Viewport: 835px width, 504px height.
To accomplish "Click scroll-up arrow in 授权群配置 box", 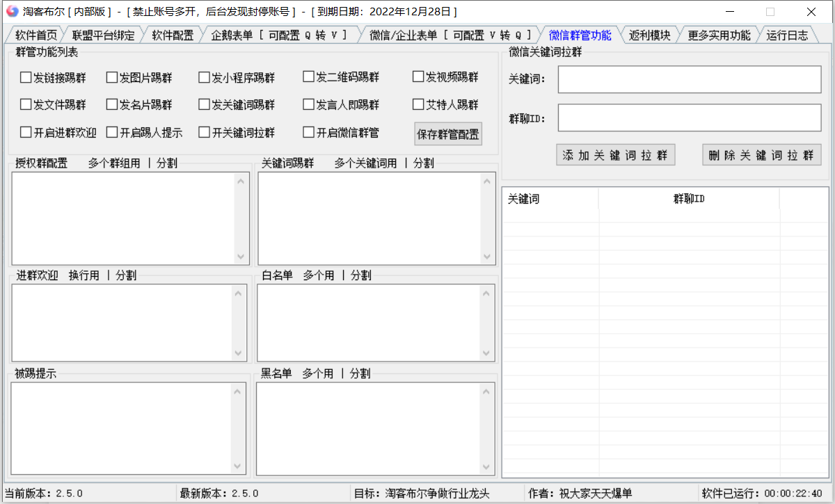I will pyautogui.click(x=242, y=181).
